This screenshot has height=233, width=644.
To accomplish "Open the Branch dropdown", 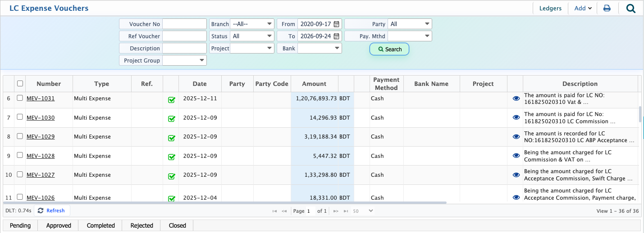I will [252, 24].
